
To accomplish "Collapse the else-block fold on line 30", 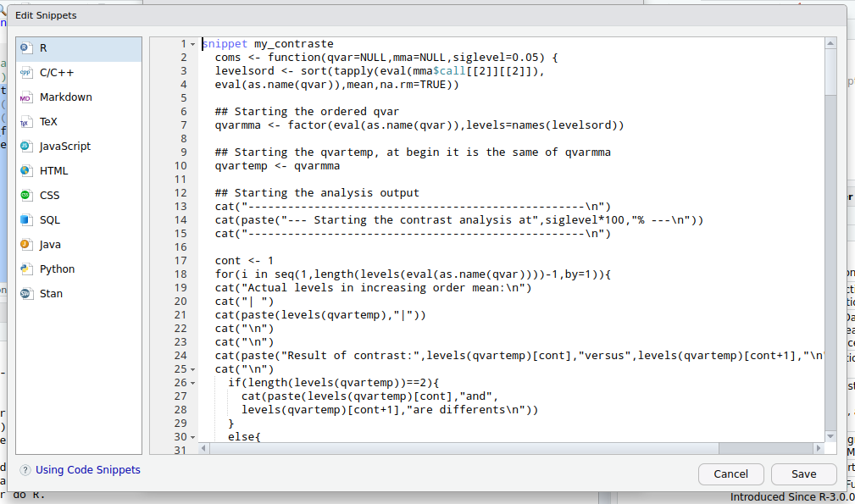I will 193,436.
